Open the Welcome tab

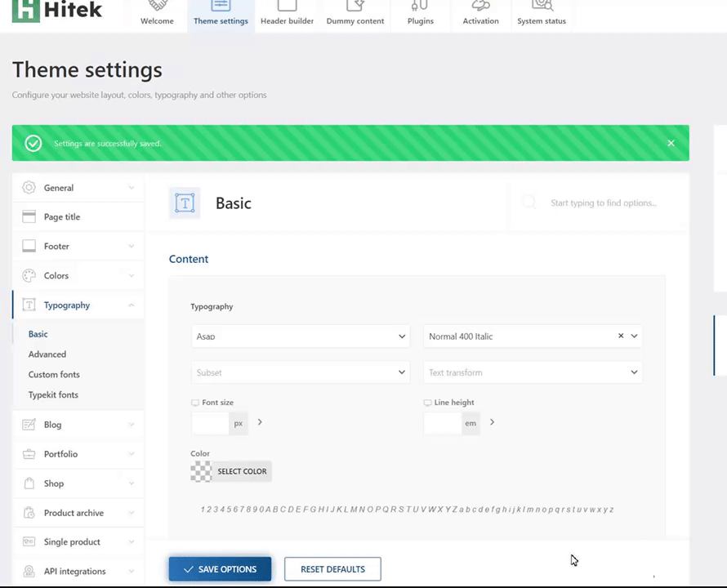(157, 16)
